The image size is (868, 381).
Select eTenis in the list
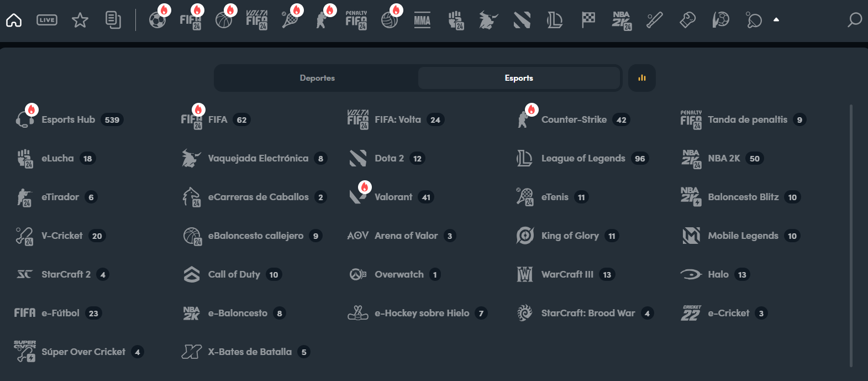click(x=552, y=197)
